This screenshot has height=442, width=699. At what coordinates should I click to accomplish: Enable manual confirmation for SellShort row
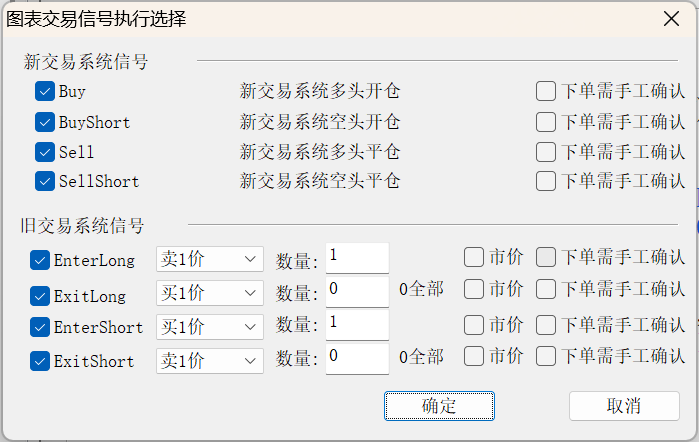[545, 181]
